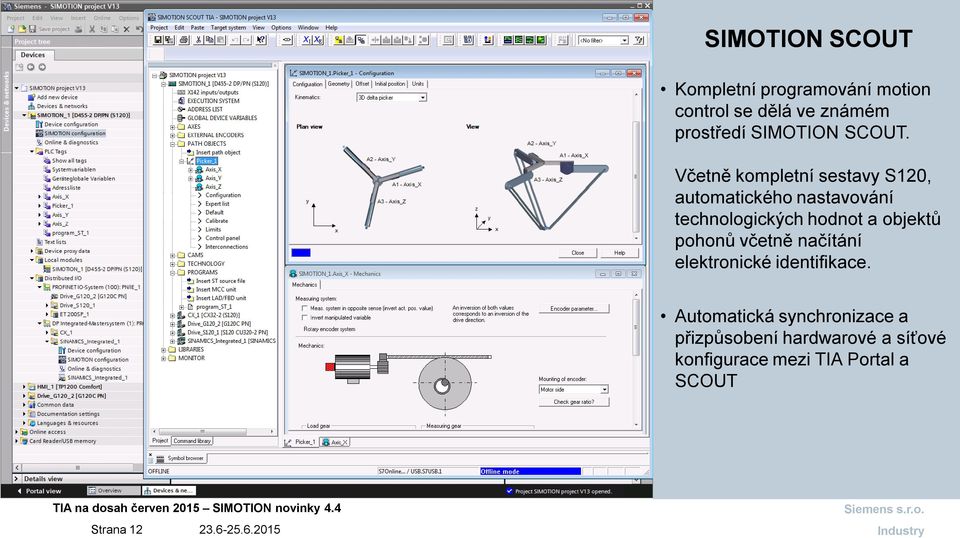Click the yellow connect-online toolbar icon
Image resolution: width=960 pixels, height=538 pixels.
339,40
